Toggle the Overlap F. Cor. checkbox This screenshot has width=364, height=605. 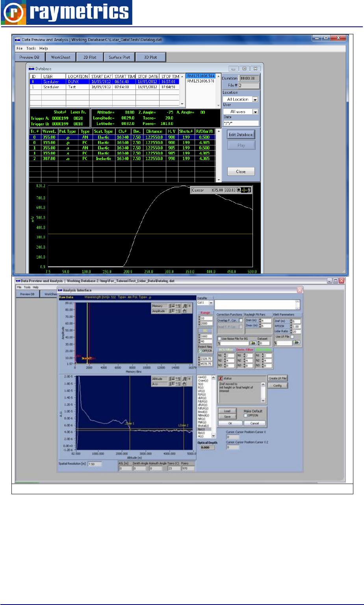241,320
